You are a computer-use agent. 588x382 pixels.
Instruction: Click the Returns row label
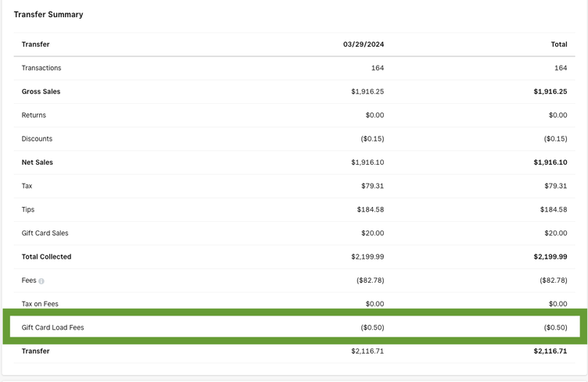(34, 115)
